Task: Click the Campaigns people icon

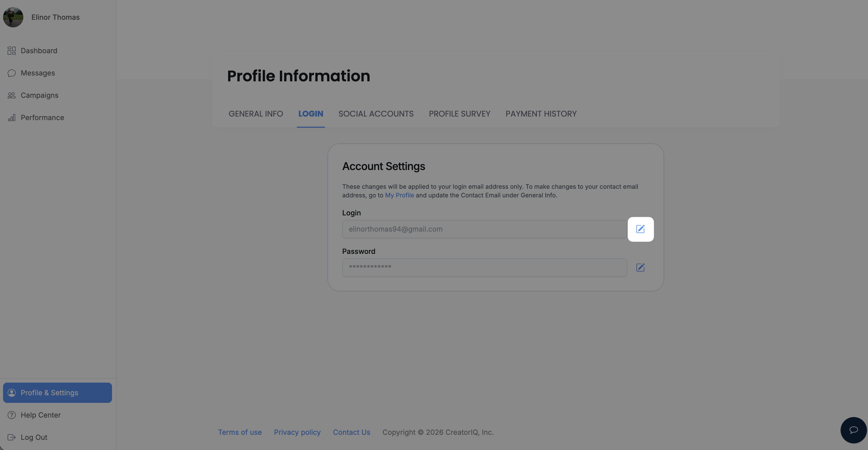Action: coord(12,95)
